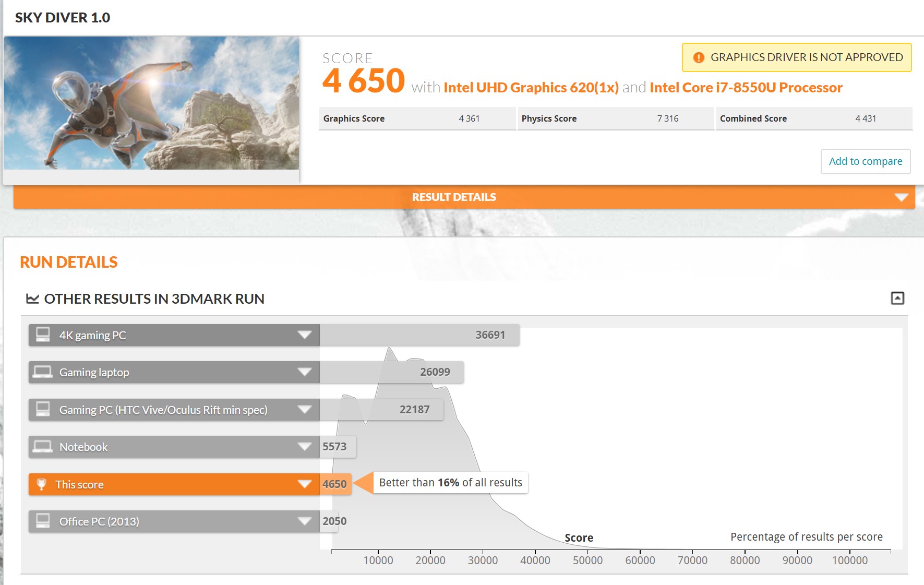Expand Result Details with the white arrow
This screenshot has height=585, width=924.
tap(901, 197)
